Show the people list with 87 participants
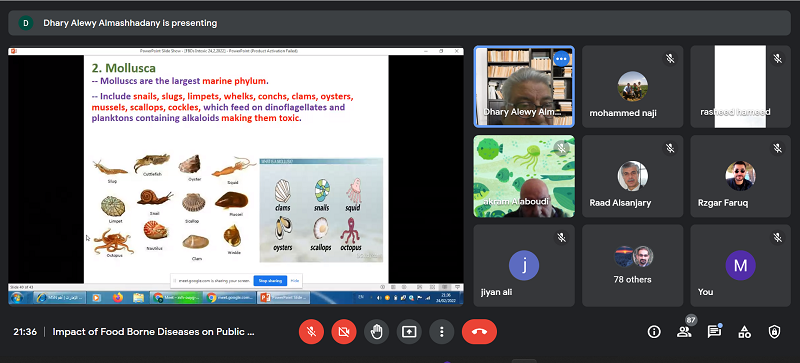Image resolution: width=800 pixels, height=363 pixels. [x=684, y=332]
